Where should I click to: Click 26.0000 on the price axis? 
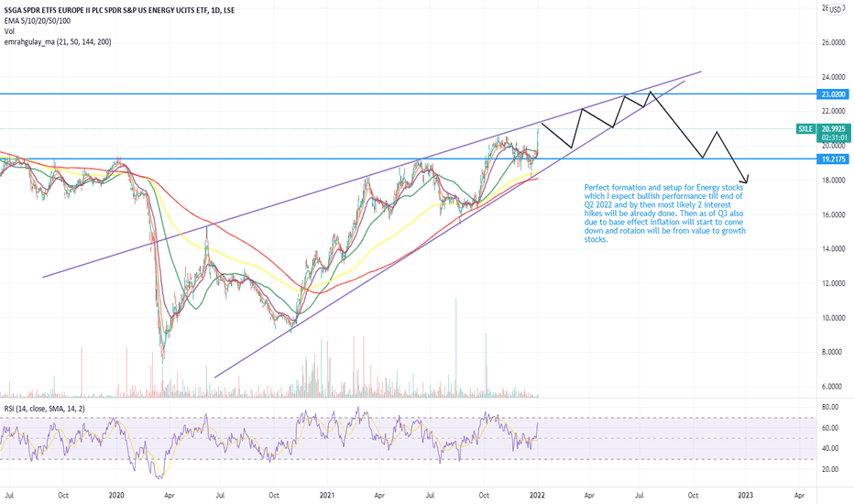point(833,42)
